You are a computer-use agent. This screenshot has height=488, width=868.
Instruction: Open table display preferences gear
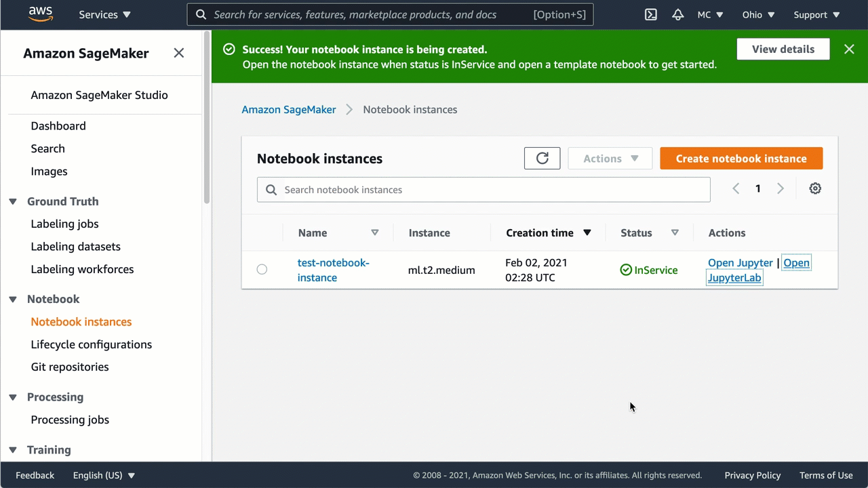click(x=815, y=188)
